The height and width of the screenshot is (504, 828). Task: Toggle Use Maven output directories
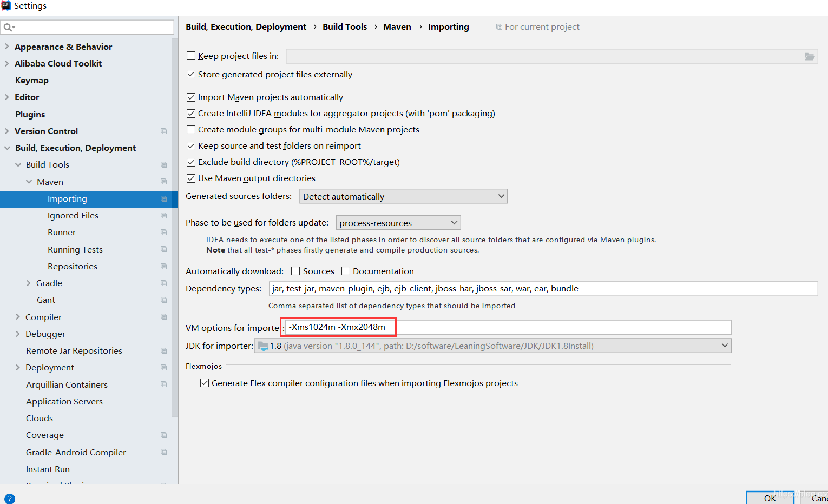point(191,178)
